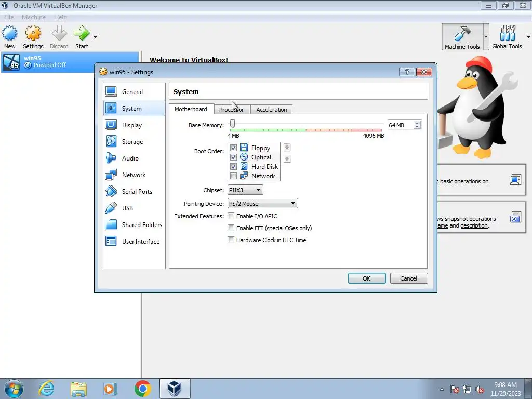This screenshot has height=399, width=532.
Task: Expand the Global Tools dropdown arrow
Action: (x=528, y=37)
